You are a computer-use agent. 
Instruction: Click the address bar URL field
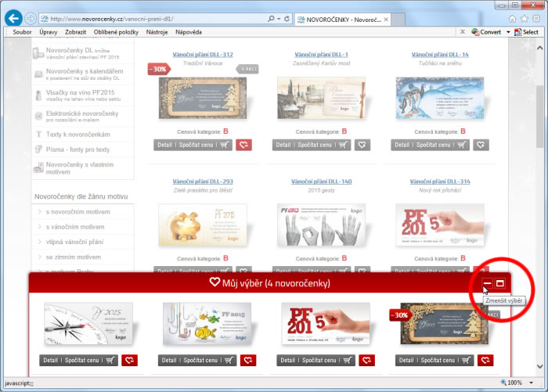click(153, 19)
